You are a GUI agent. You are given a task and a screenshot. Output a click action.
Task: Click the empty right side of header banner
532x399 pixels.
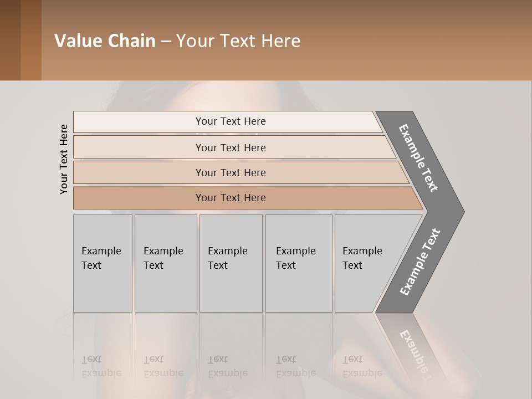[x=432, y=40]
